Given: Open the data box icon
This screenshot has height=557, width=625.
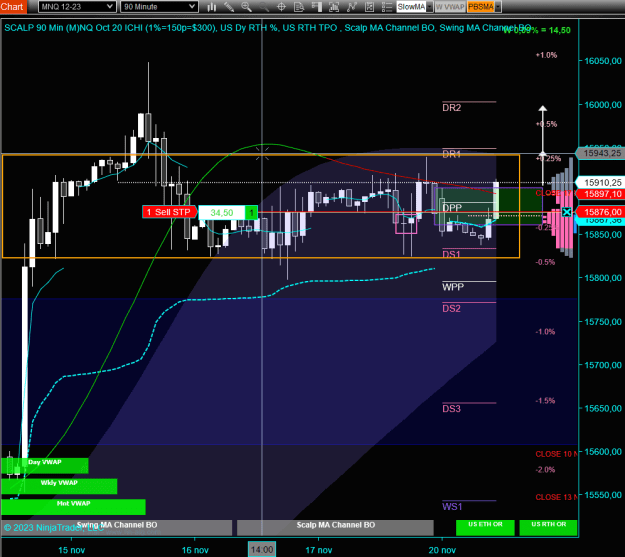Looking at the screenshot, I should pos(299,7).
